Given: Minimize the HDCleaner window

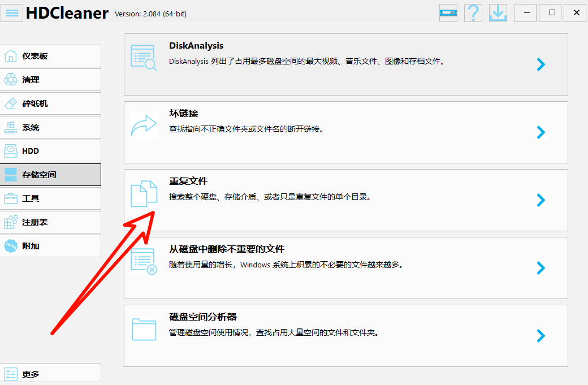Looking at the screenshot, I should pos(525,13).
